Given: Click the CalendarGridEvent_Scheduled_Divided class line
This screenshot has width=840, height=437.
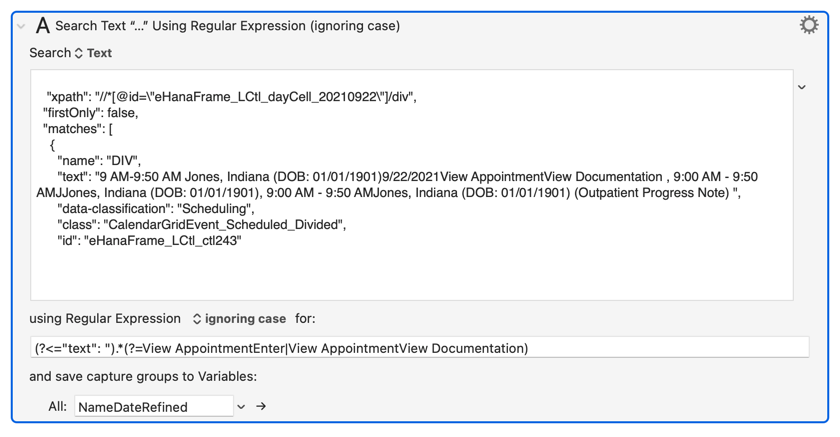Looking at the screenshot, I should 201,225.
